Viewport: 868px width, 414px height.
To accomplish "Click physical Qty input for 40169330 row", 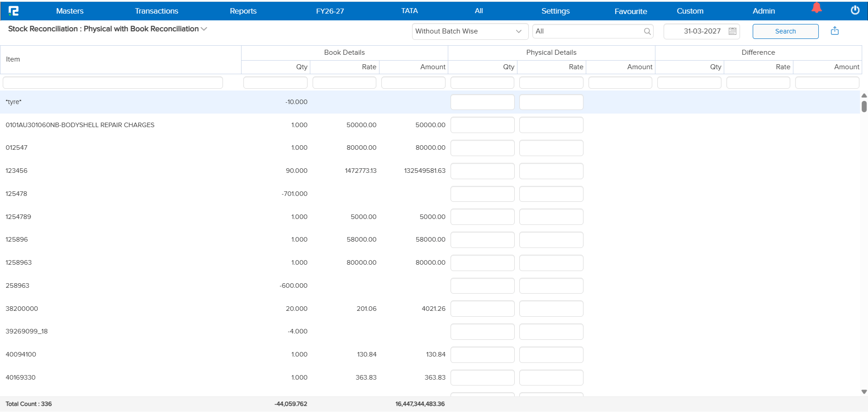I will (x=482, y=377).
